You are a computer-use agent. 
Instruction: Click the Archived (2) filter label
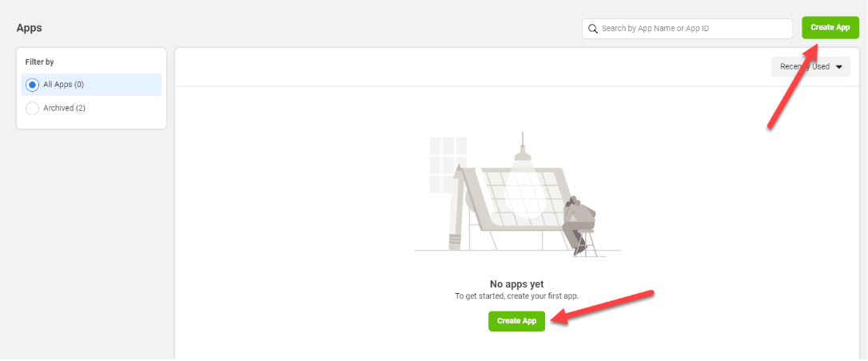(64, 109)
